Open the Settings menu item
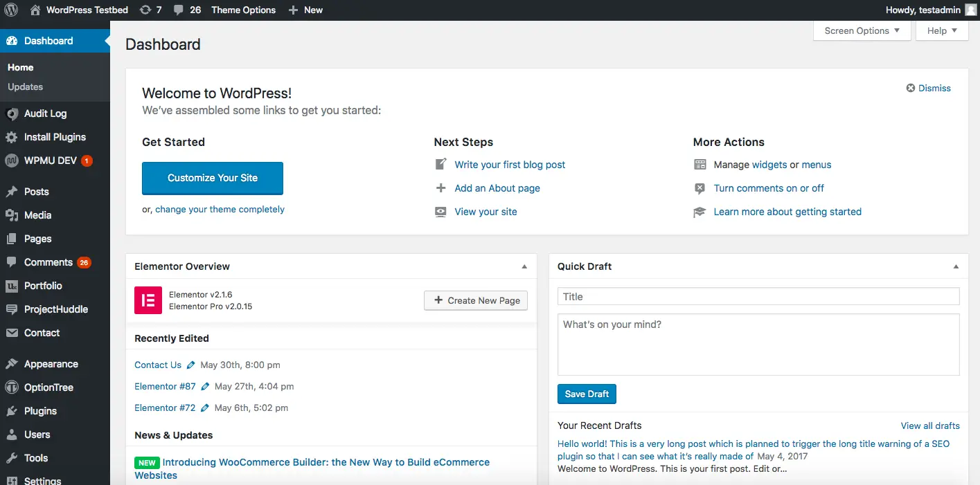Viewport: 980px width, 485px height. tap(42, 481)
